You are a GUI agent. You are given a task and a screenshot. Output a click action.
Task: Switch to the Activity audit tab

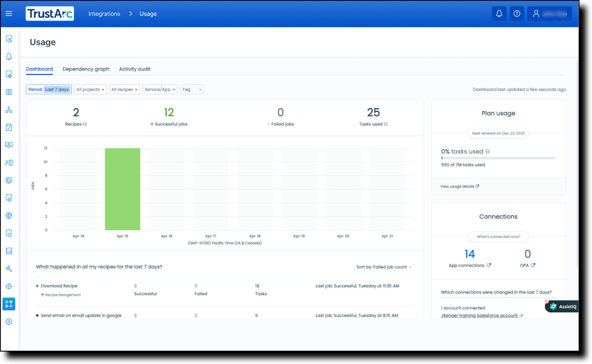coord(134,69)
